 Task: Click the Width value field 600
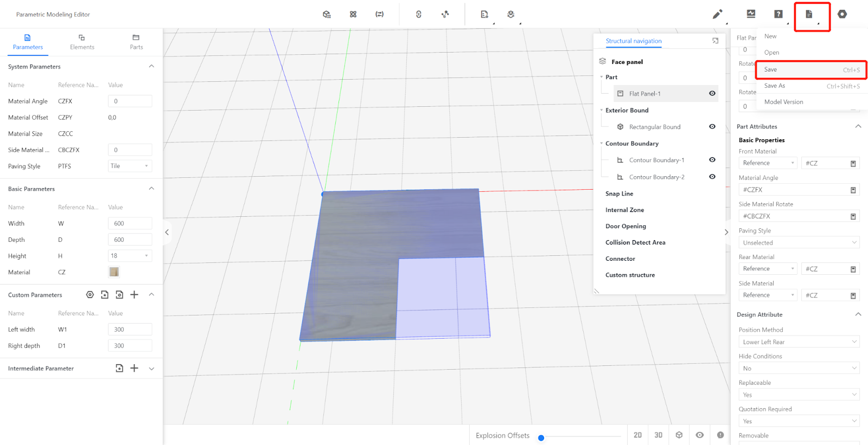click(x=130, y=223)
